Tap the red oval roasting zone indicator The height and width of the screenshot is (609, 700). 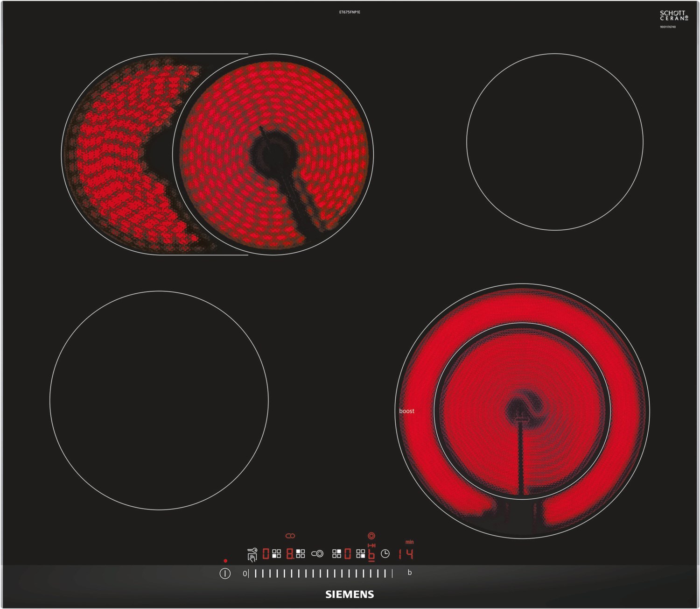290,536
